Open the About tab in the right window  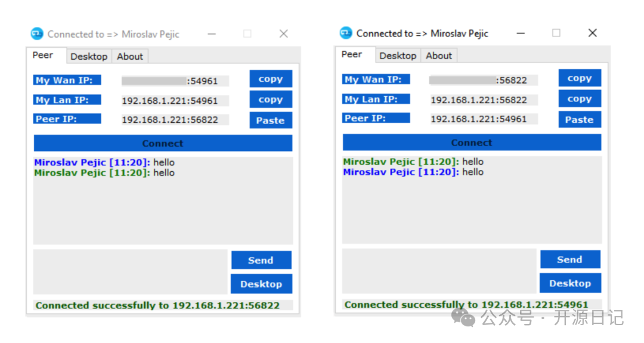(x=439, y=55)
